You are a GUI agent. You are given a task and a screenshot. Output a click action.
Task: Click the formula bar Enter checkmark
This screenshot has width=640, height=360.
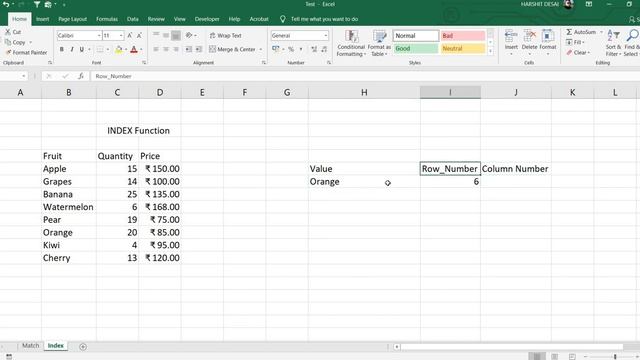click(x=65, y=76)
